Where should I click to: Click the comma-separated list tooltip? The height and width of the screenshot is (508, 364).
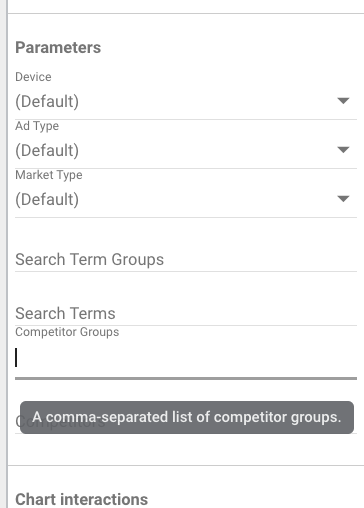pyautogui.click(x=187, y=417)
